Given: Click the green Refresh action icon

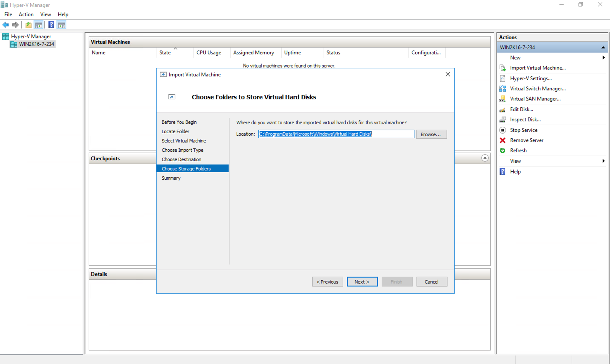Looking at the screenshot, I should click(x=503, y=150).
